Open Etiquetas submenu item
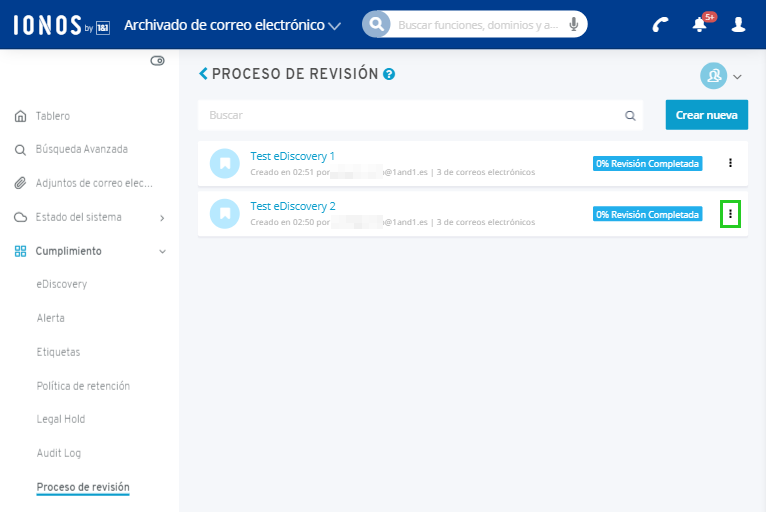This screenshot has width=766, height=512. (58, 352)
